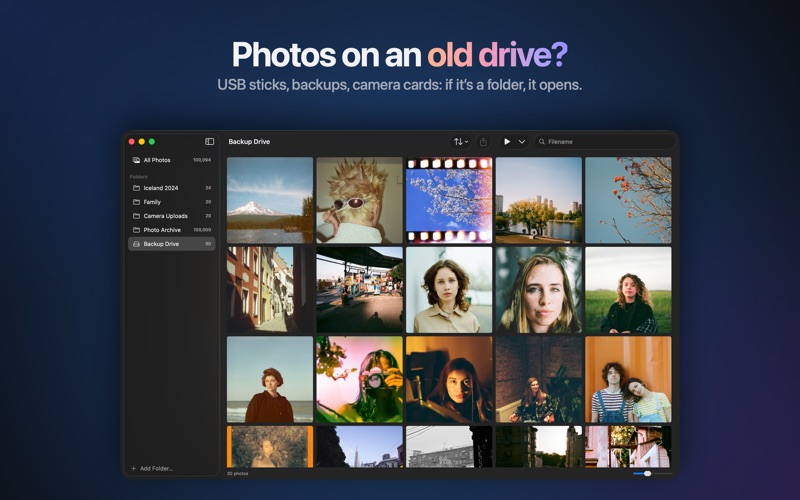
Task: Open the woman holding camera photo
Action: click(x=359, y=379)
